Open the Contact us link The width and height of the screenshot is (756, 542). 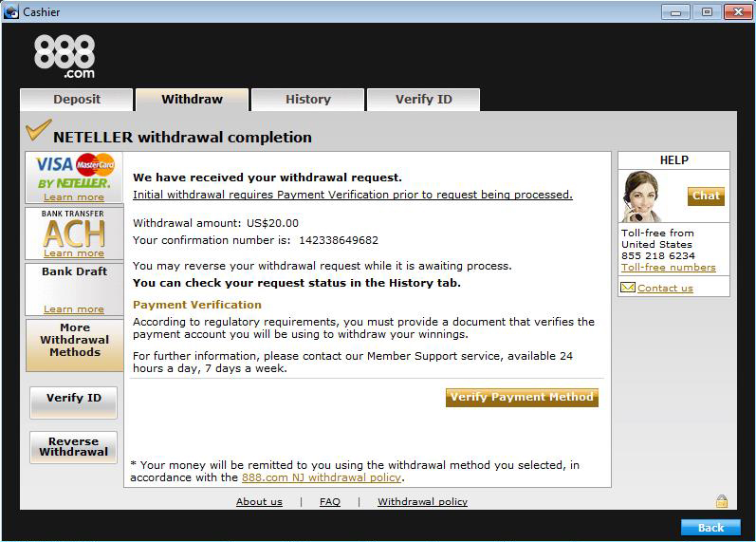665,289
